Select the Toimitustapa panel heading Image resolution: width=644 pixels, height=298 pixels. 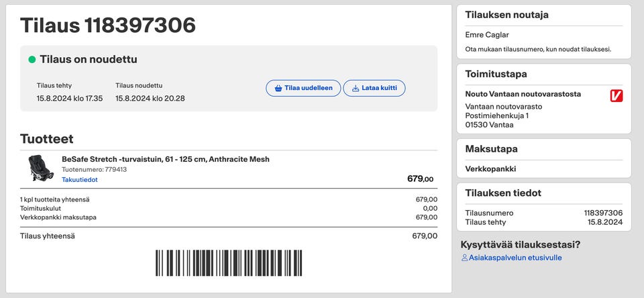click(496, 74)
